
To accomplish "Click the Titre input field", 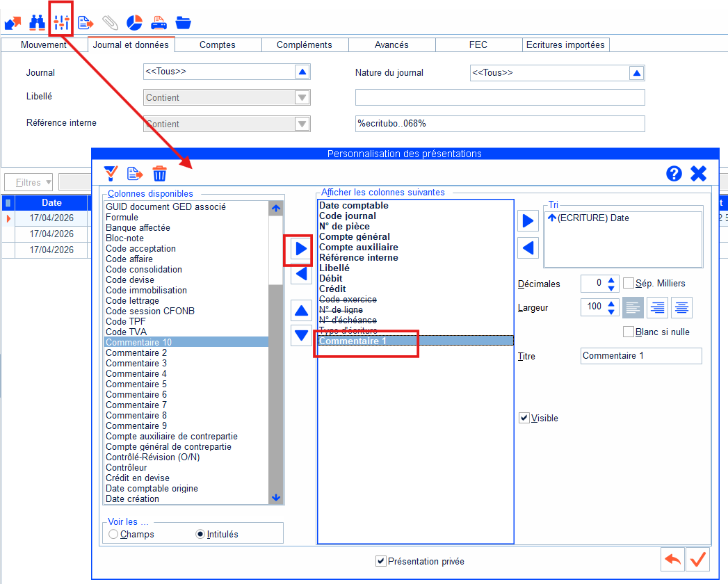I will click(x=640, y=356).
